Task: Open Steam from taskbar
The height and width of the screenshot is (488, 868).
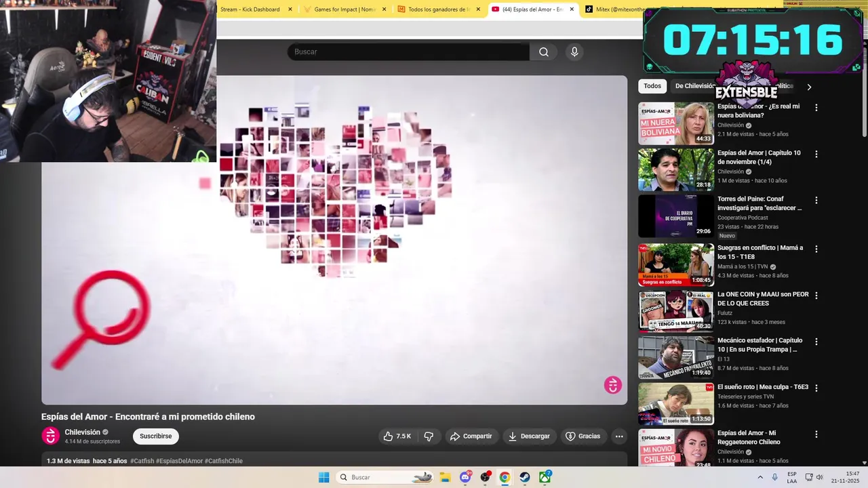Action: coord(525,477)
